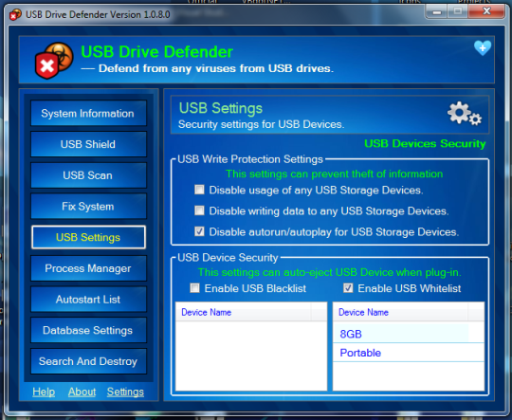Open Process Manager
Image resolution: width=512 pixels, height=420 pixels.
pos(88,268)
